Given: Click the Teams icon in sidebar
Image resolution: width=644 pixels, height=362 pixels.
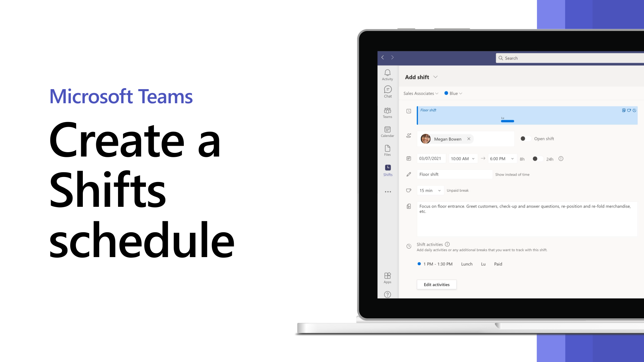Looking at the screenshot, I should click(387, 113).
